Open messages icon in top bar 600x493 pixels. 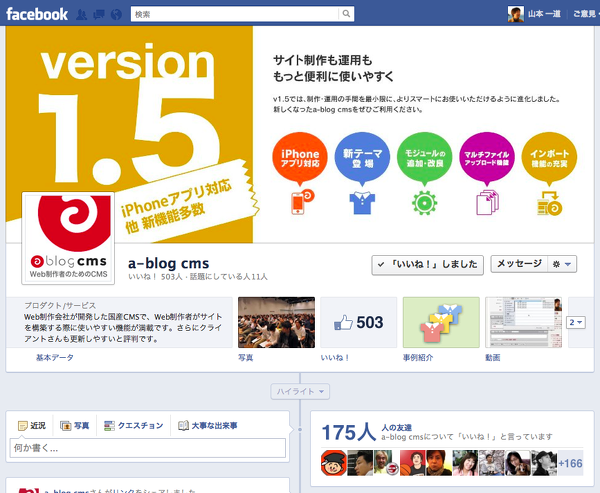(99, 15)
